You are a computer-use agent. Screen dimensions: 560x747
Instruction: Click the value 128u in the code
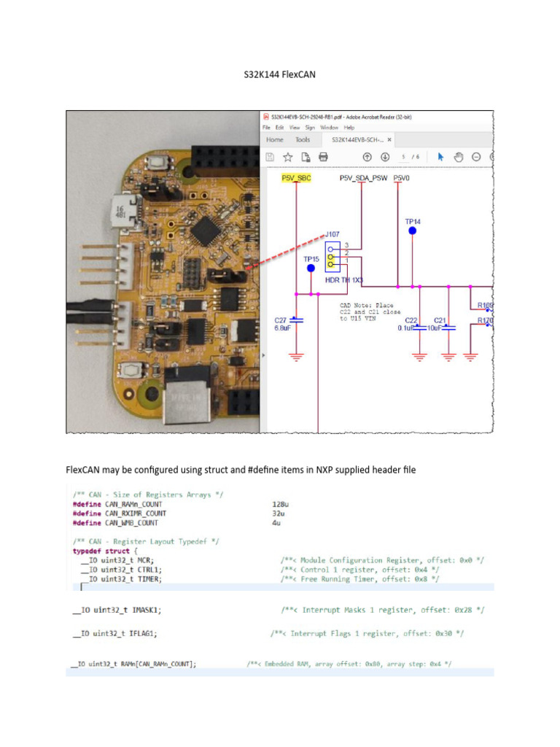281,505
